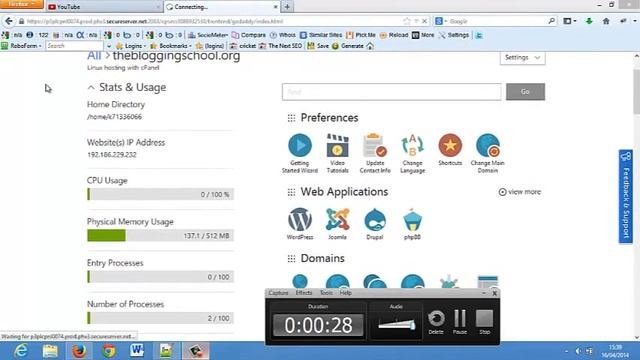The image size is (640, 360).
Task: Click the CPU Usage progress bar
Action: click(x=160, y=195)
